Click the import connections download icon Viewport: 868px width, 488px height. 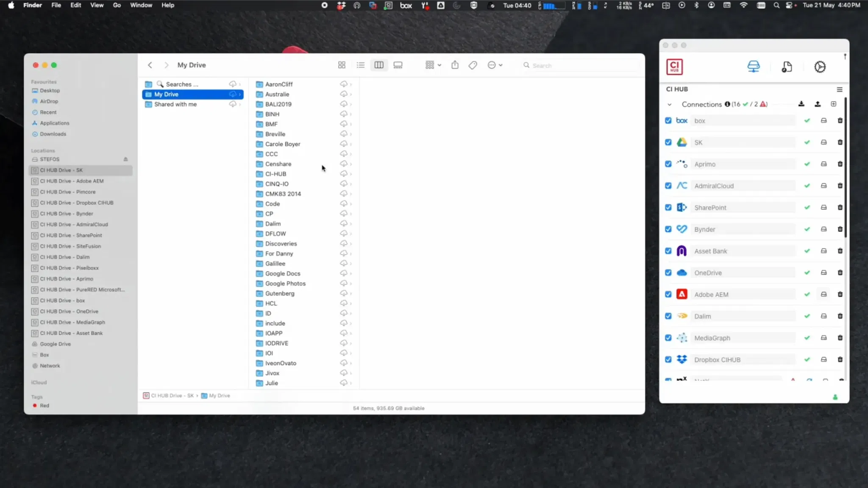(801, 104)
